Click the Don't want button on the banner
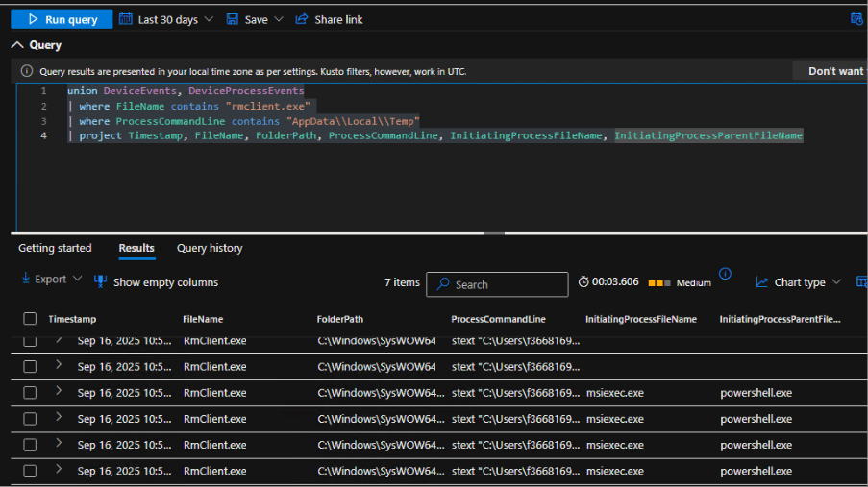Viewport: 868px width, 487px height. click(x=832, y=71)
